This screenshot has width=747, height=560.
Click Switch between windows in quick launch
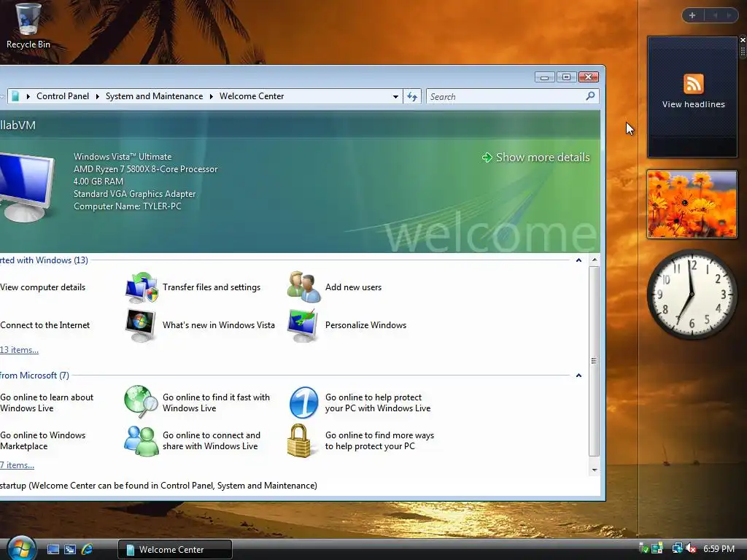tap(70, 550)
